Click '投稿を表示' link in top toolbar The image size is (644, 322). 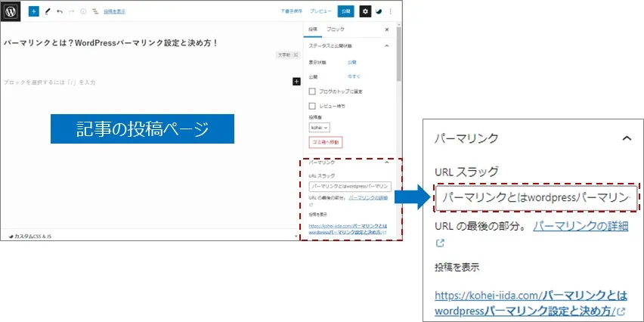(115, 11)
